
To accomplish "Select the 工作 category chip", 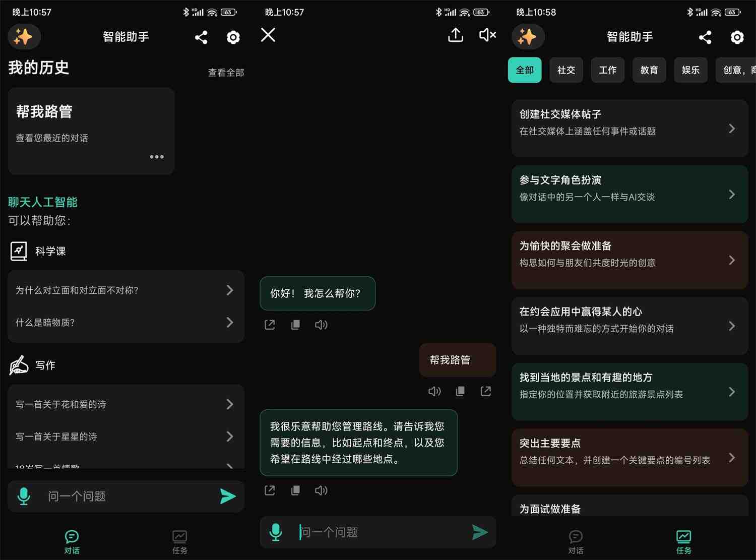I will tap(608, 70).
